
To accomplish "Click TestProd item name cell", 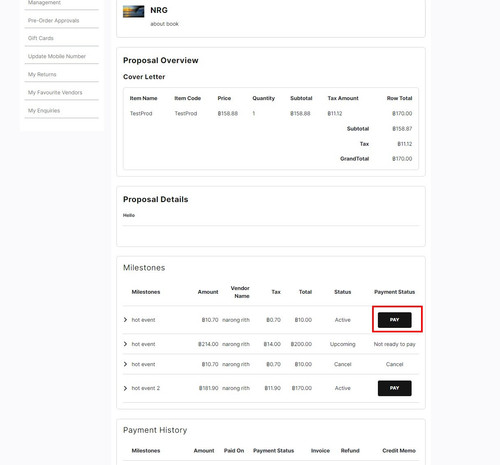I will (141, 113).
